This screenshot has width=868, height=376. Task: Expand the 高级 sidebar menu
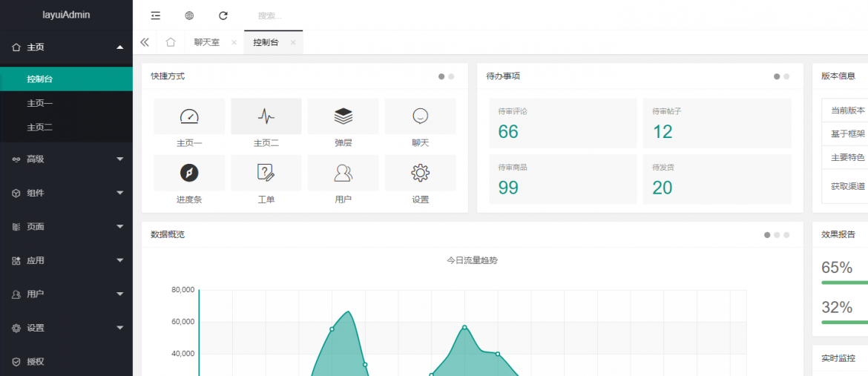point(67,159)
